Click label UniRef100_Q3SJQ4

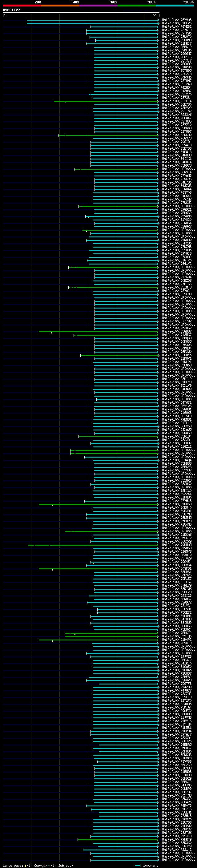click(x=177, y=440)
